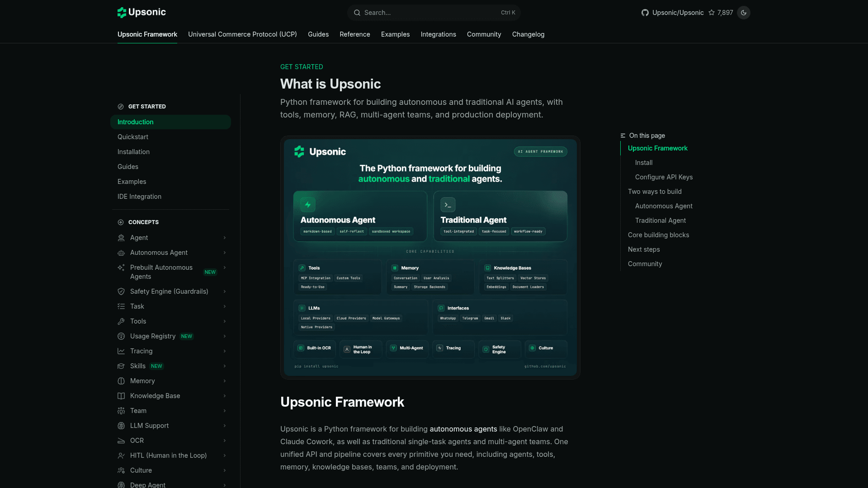Viewport: 868px width, 488px height.
Task: Click the search magnifier icon
Action: (x=357, y=13)
